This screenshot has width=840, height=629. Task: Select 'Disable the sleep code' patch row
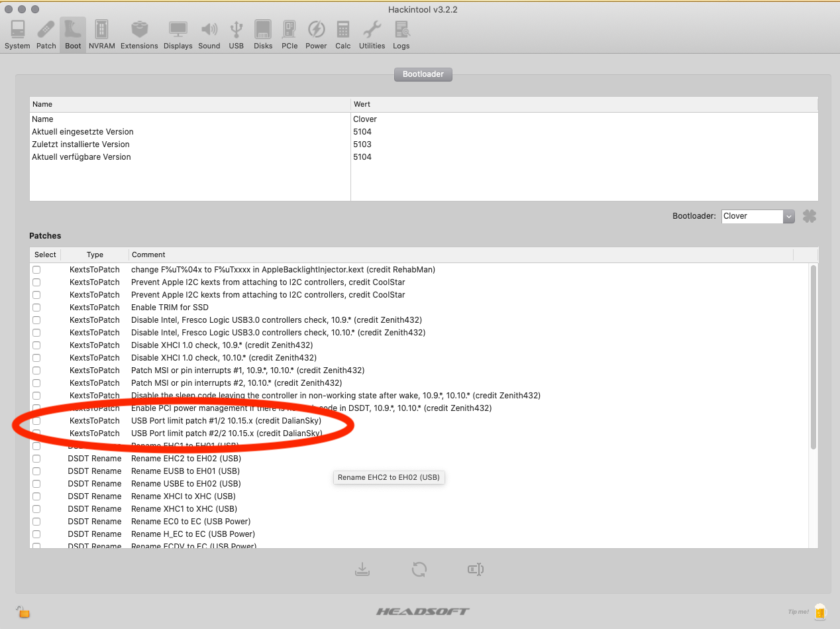[x=419, y=396]
